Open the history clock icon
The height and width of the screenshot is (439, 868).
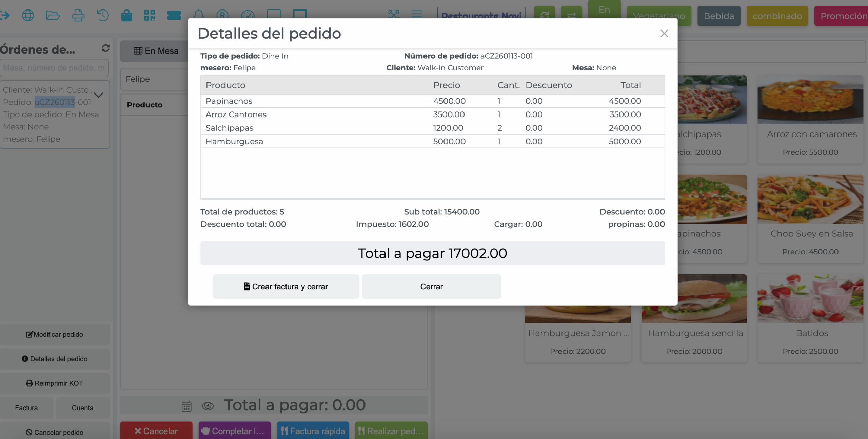click(102, 15)
